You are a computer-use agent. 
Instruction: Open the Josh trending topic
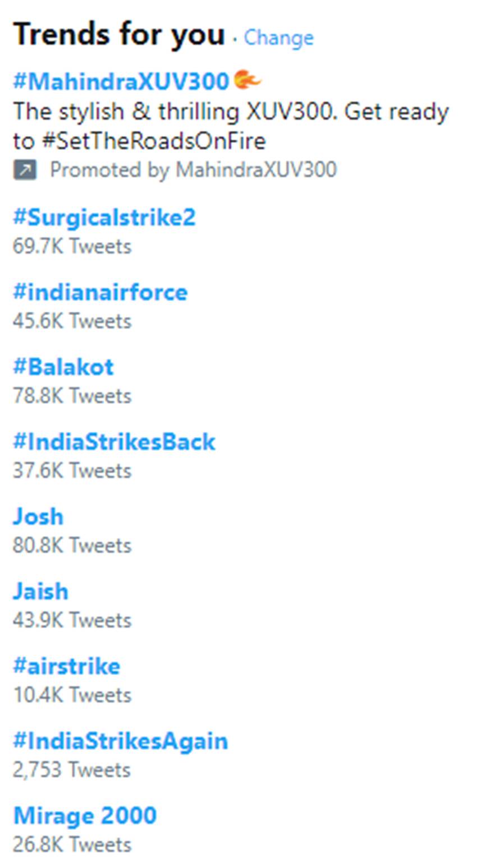coord(38,516)
